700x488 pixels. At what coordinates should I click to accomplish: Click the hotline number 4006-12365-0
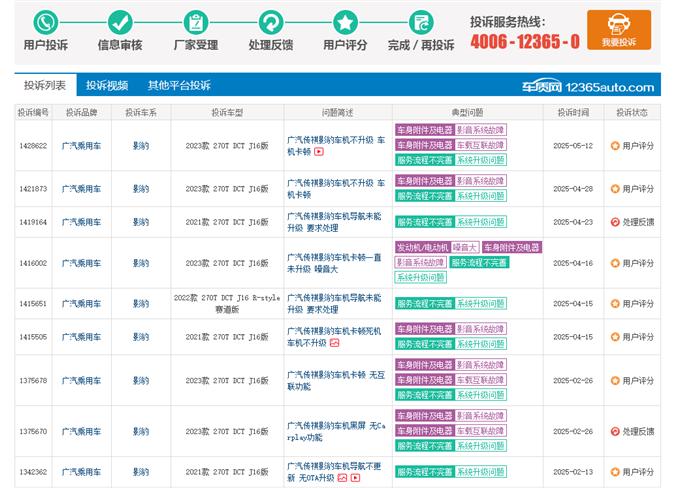click(x=525, y=42)
